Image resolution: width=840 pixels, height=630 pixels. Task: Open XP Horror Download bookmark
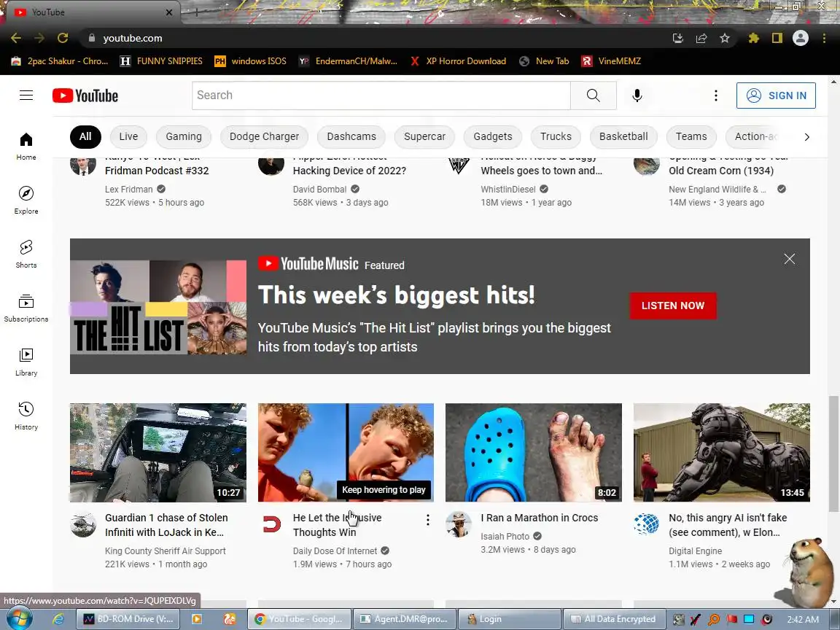[x=458, y=61]
